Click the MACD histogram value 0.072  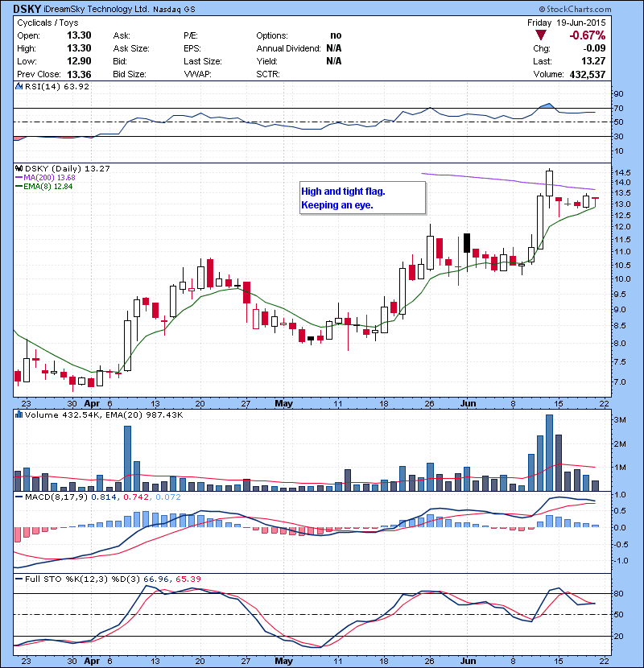(x=168, y=497)
